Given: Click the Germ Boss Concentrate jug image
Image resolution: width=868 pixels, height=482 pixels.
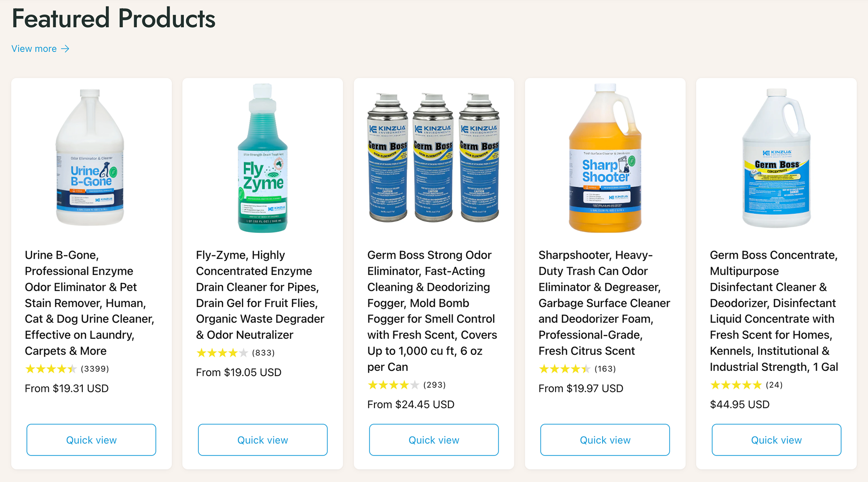Looking at the screenshot, I should [776, 158].
